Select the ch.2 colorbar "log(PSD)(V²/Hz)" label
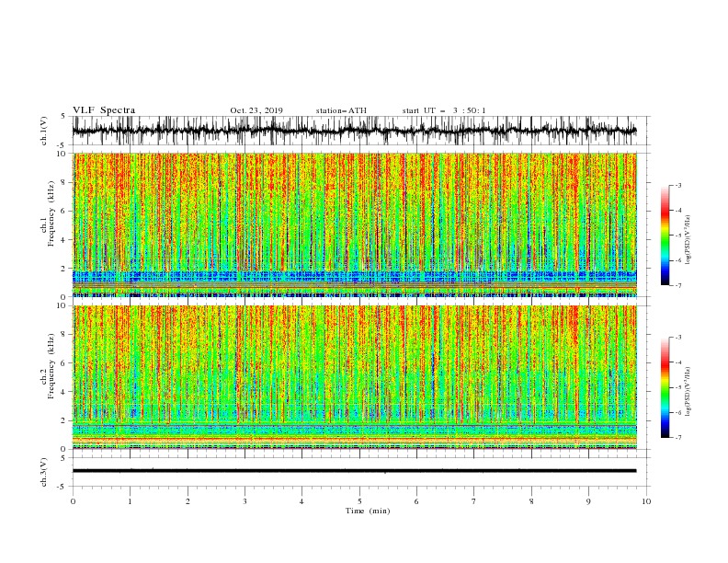 [688, 392]
